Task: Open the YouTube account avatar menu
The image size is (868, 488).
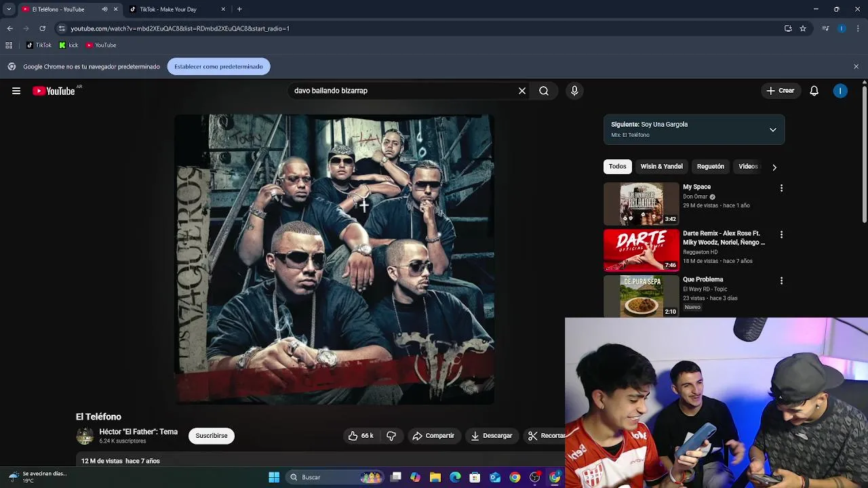Action: tap(840, 91)
